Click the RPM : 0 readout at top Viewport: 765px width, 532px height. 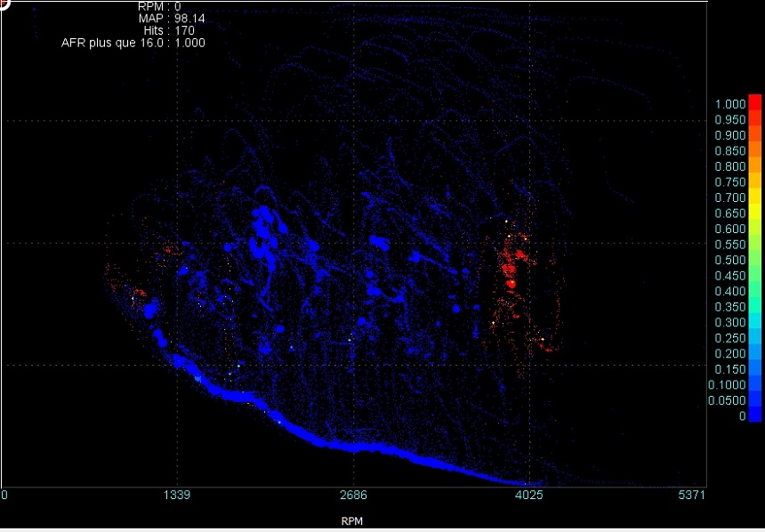(x=160, y=6)
